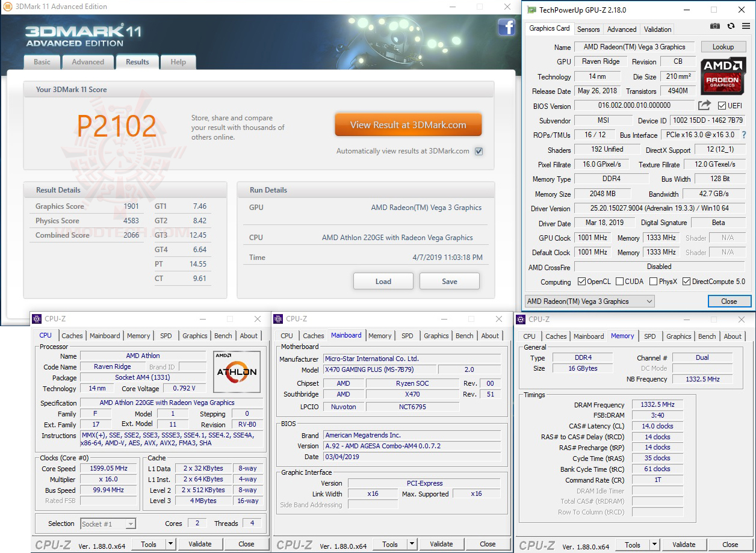Open the GPU-Z hamburger menu

(x=745, y=26)
